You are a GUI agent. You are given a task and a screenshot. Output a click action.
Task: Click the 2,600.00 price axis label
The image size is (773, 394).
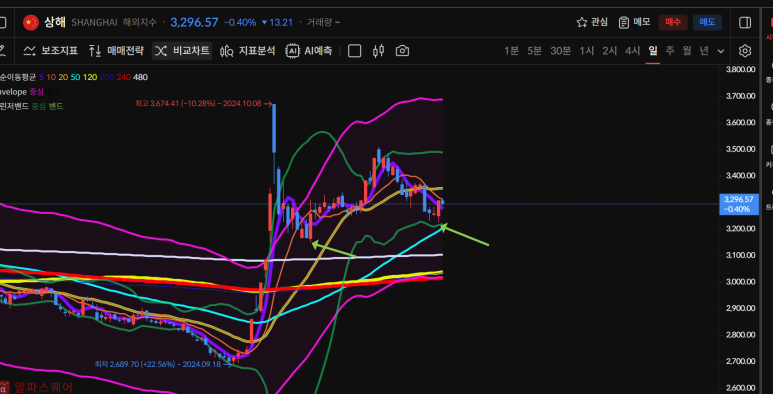click(740, 388)
